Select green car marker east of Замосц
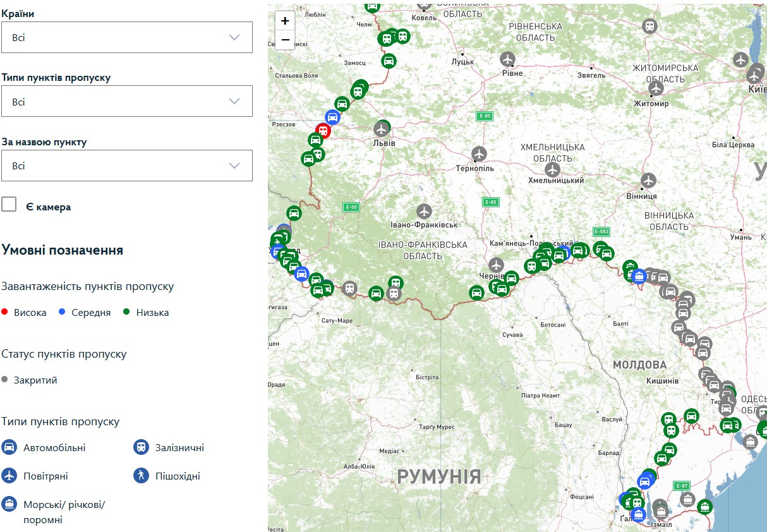Screen dimensions: 767x532 coord(389,61)
